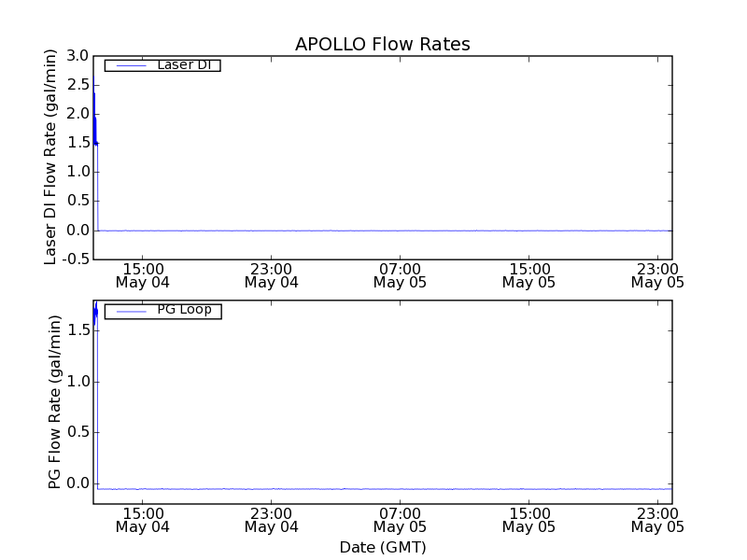This screenshot has height=560, width=747.
Task: Click the 0.0 tick on the bottom plot y-axis
Action: click(77, 483)
